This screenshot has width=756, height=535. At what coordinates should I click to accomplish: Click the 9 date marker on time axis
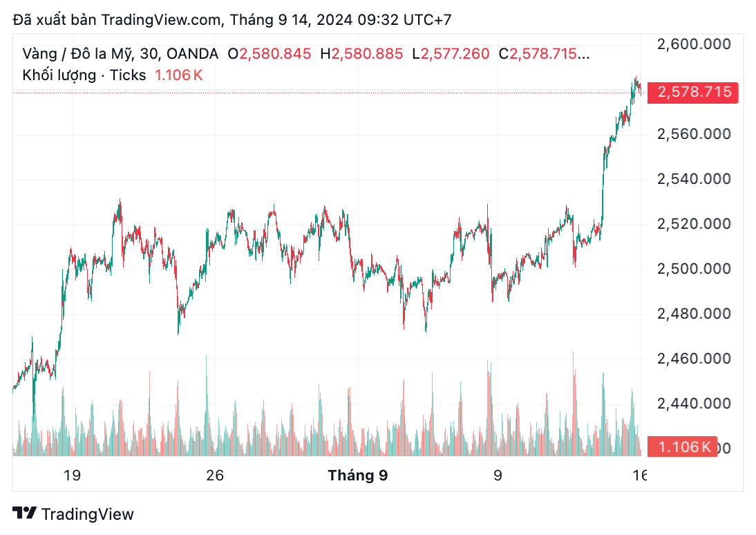click(x=497, y=476)
